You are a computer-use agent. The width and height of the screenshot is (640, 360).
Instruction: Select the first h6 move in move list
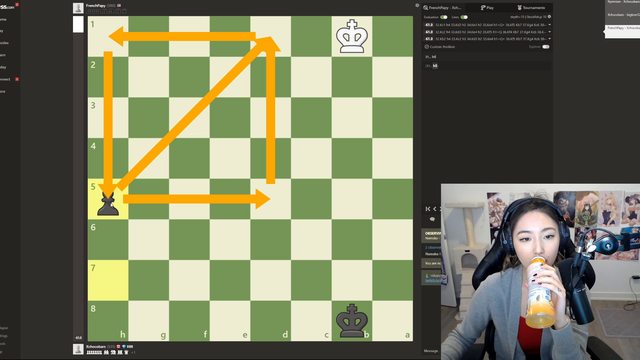[x=434, y=57]
